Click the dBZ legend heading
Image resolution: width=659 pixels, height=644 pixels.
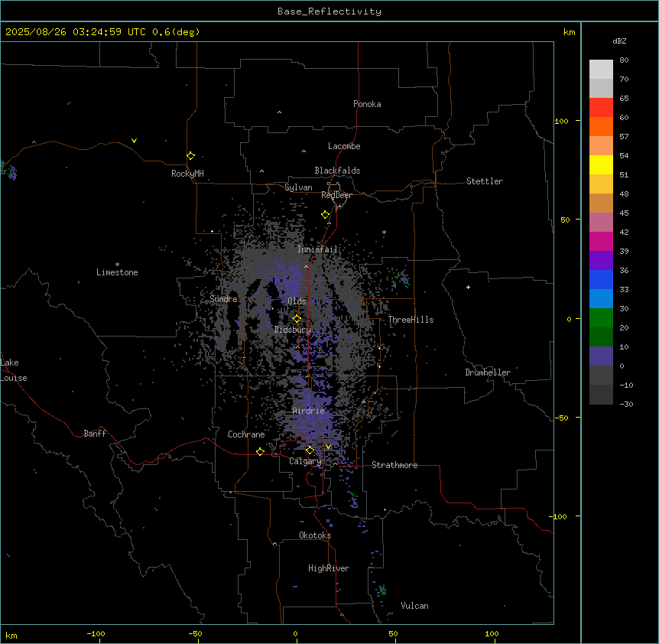619,41
